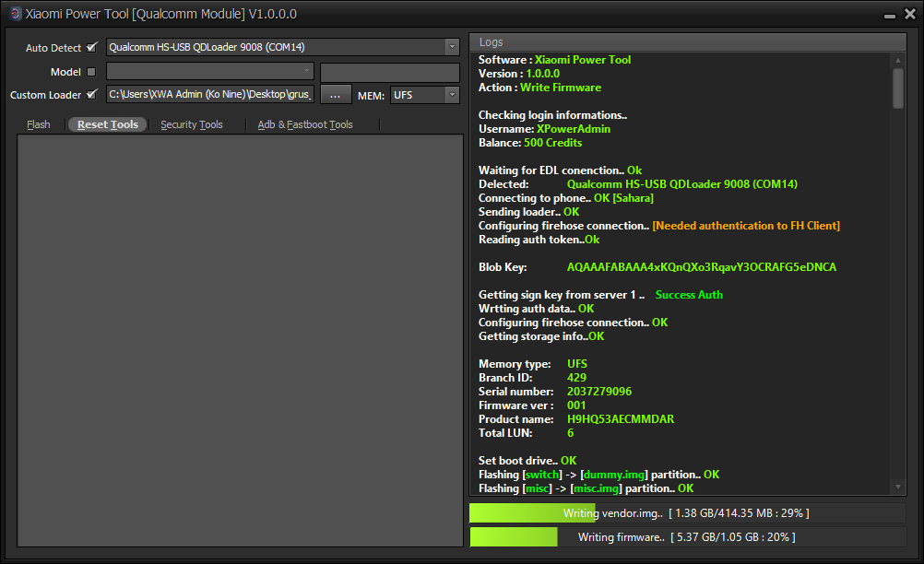This screenshot has height=564, width=924.
Task: Click the Writing vendor.img progress bar
Action: tap(687, 512)
